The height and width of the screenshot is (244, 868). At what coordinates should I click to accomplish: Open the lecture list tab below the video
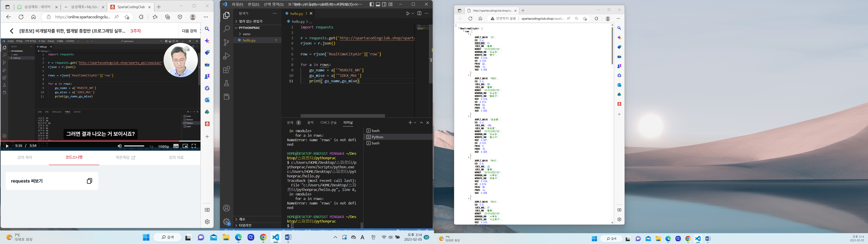tap(25, 157)
